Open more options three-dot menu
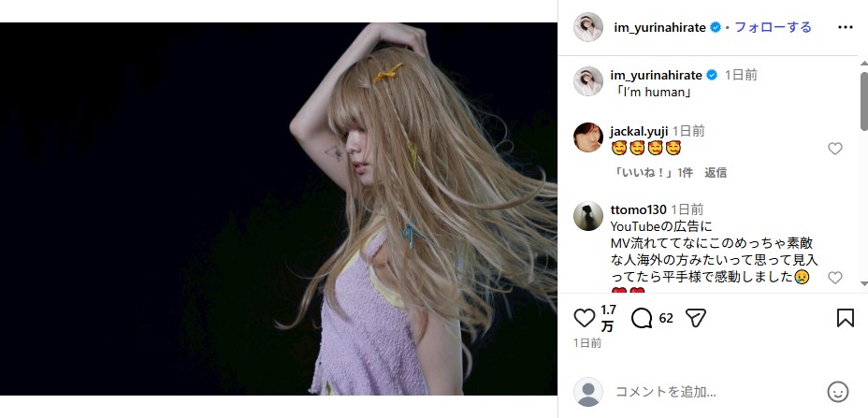Screen dimensions: 868x418 (846, 27)
